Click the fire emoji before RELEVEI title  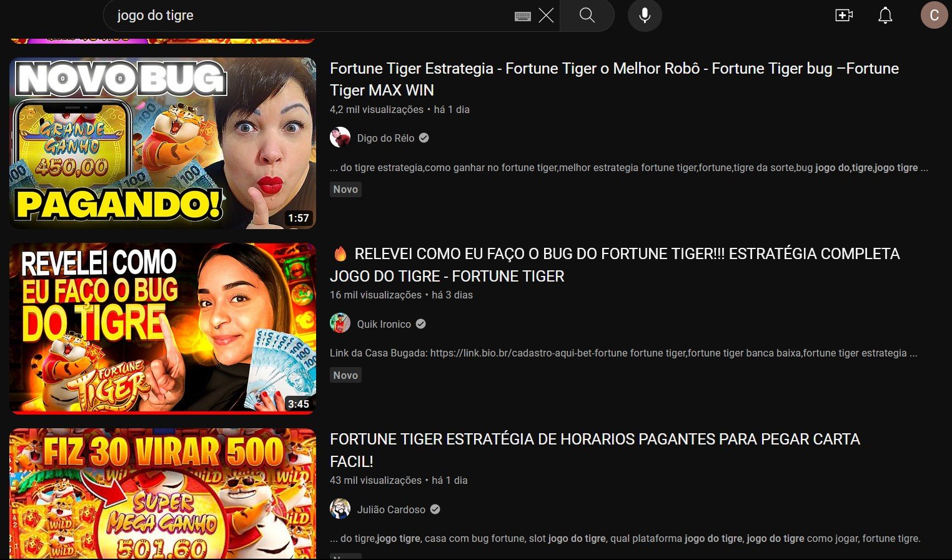(340, 253)
